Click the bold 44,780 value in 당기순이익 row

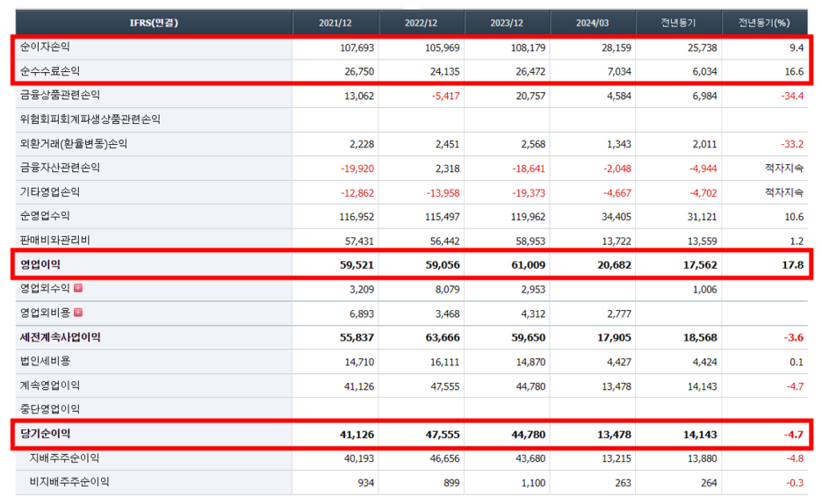click(529, 435)
